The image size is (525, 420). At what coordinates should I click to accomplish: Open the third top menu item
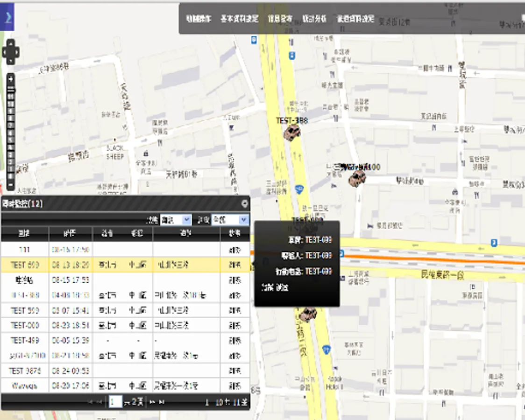pyautogui.click(x=280, y=19)
